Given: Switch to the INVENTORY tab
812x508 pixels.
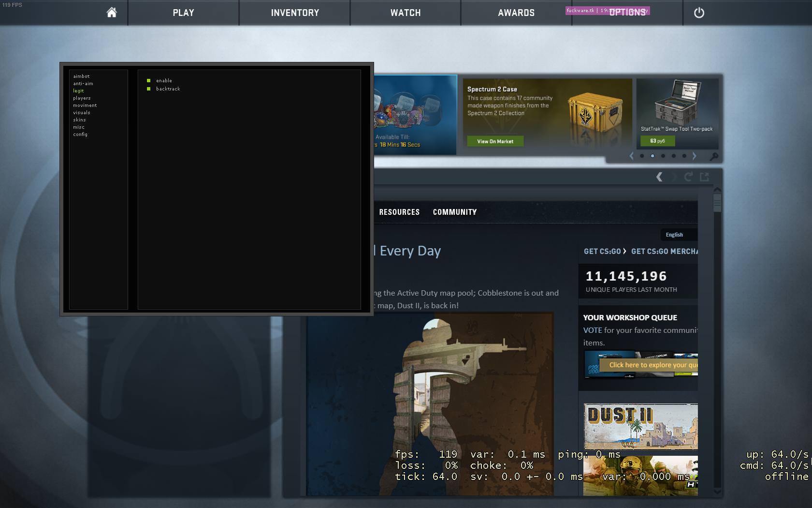Looking at the screenshot, I should [x=295, y=13].
